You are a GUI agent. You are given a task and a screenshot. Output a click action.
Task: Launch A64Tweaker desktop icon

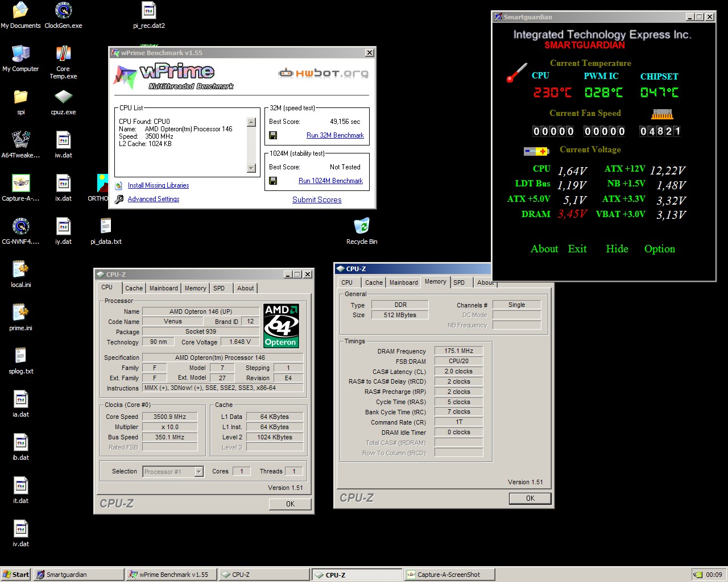[20, 145]
